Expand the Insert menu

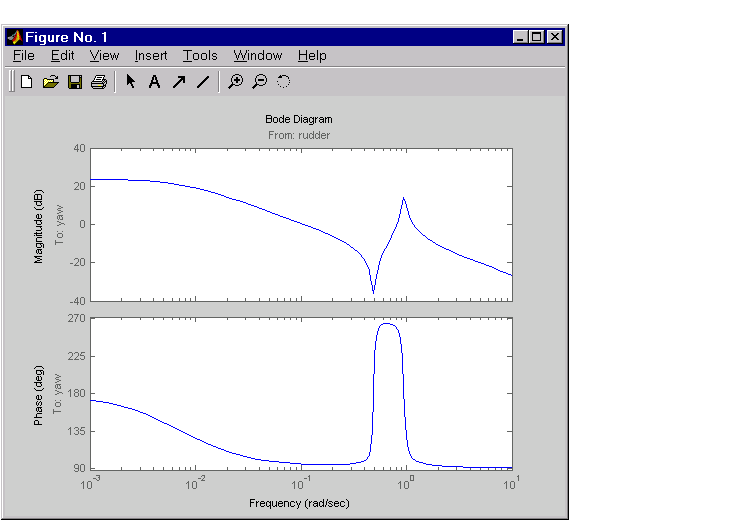point(151,56)
